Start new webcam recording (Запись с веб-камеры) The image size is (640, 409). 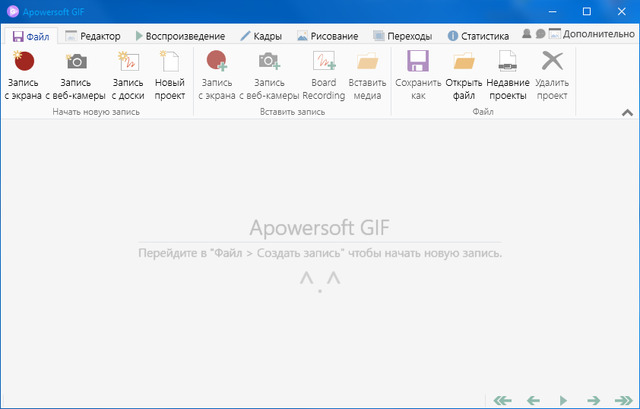click(76, 76)
